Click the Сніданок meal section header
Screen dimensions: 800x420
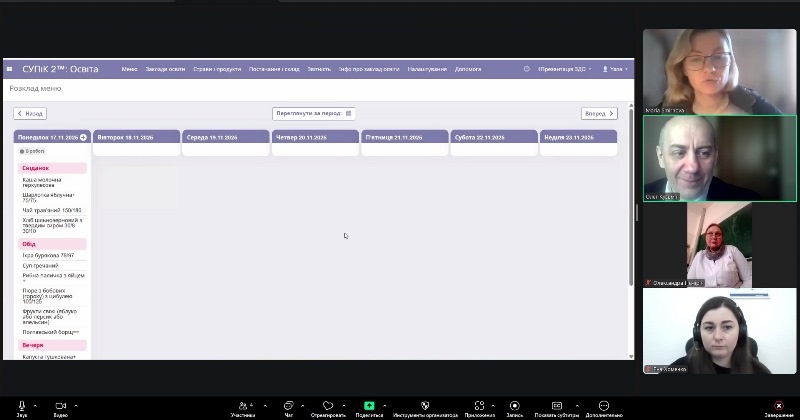point(52,168)
